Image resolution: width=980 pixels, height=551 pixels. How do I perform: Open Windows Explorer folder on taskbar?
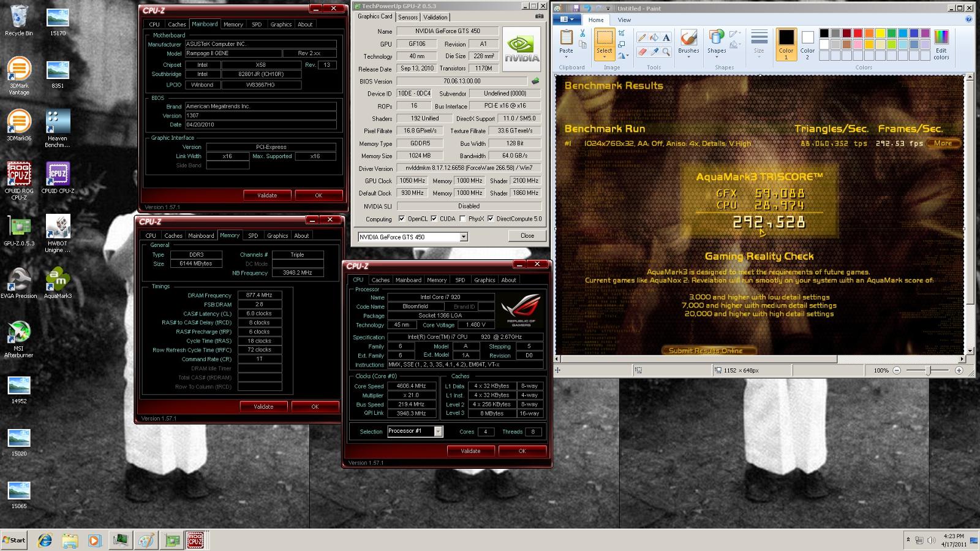(x=70, y=540)
